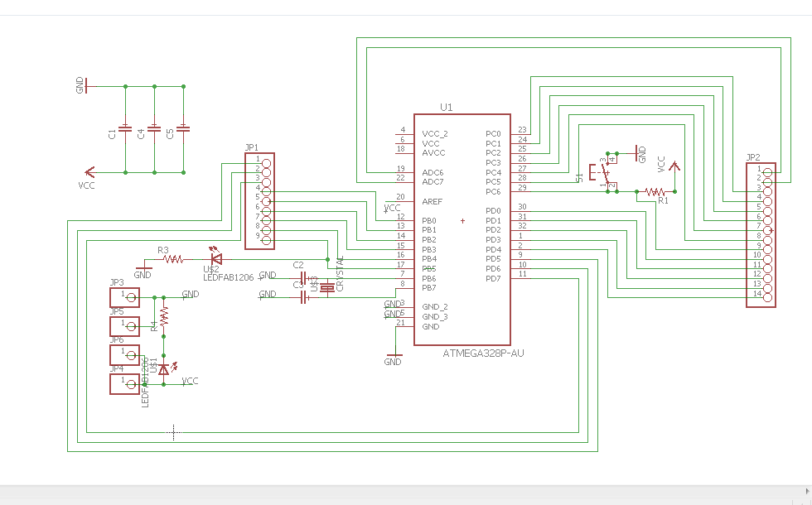Click the GND net label next to JP3

[x=191, y=294]
